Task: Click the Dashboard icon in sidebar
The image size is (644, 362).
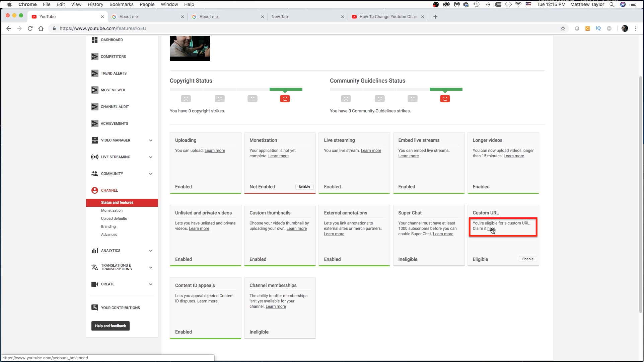Action: (x=95, y=40)
